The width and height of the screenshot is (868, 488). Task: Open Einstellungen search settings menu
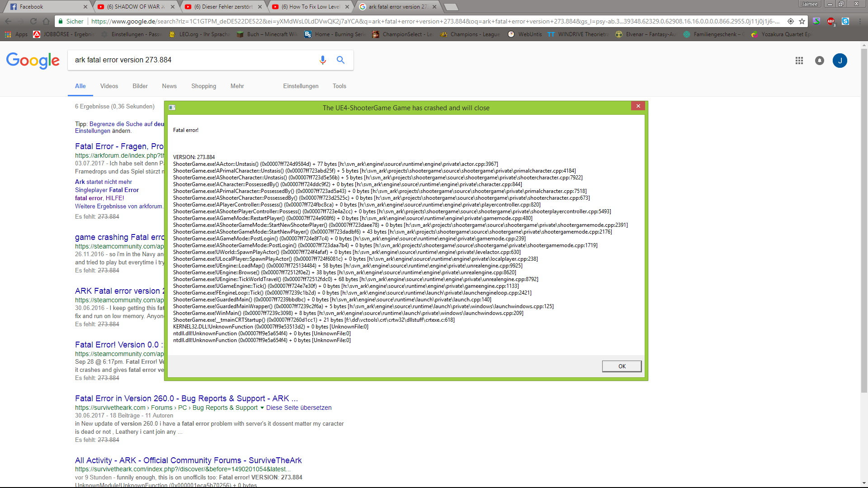pos(301,86)
